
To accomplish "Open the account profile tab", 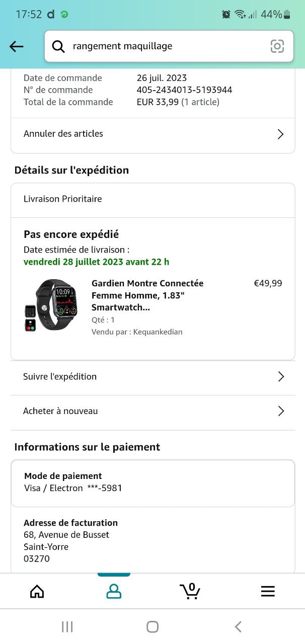I will 114,591.
